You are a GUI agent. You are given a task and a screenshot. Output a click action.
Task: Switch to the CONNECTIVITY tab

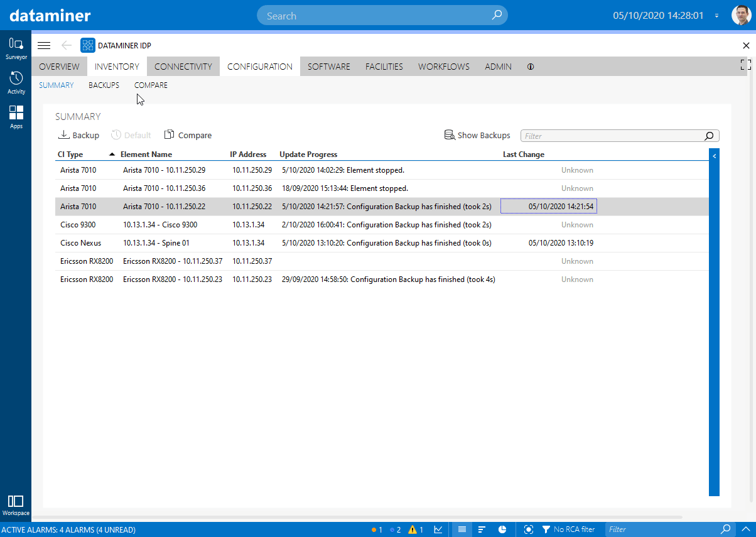pyautogui.click(x=183, y=67)
